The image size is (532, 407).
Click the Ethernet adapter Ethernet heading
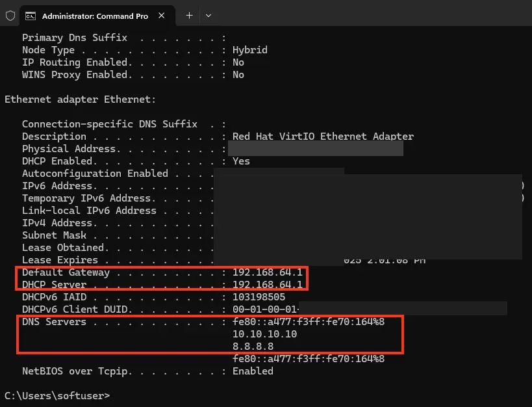point(80,99)
